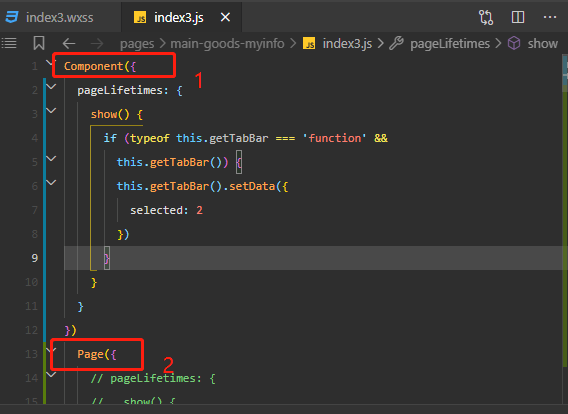Click the commented pageLifetimes on line 14
This screenshot has width=568, height=414.
click(x=153, y=379)
